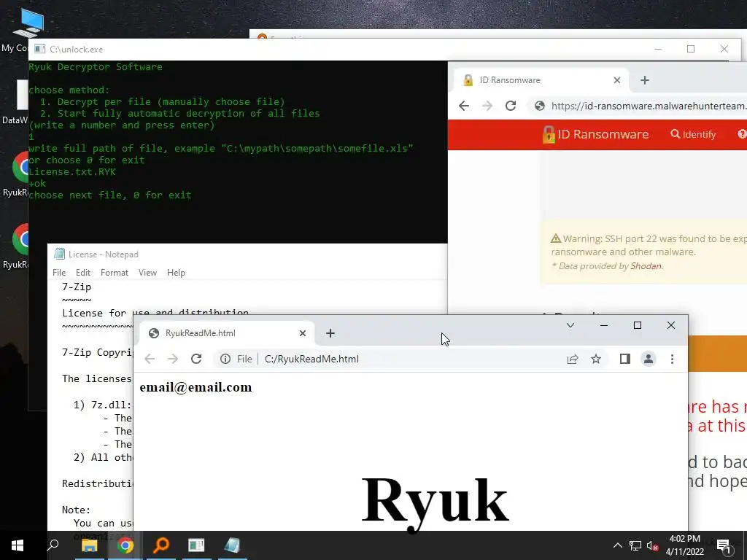Expand tab search chevron in RyukReadMe window
This screenshot has height=560, width=747.
pyautogui.click(x=570, y=325)
